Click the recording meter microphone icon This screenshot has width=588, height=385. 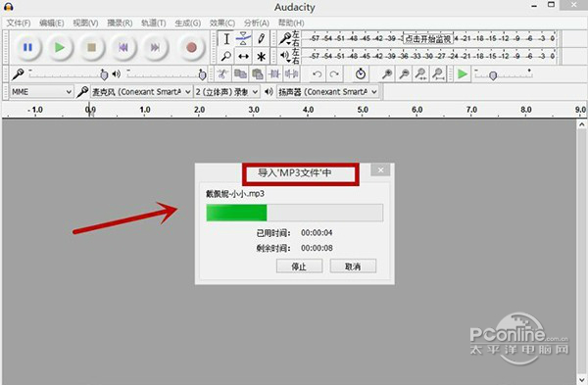click(x=286, y=38)
